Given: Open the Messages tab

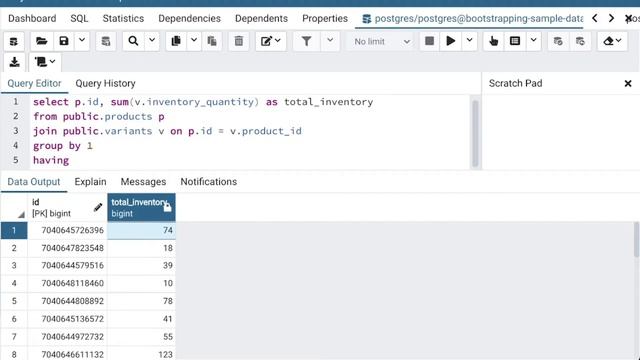Looking at the screenshot, I should pos(143,182).
